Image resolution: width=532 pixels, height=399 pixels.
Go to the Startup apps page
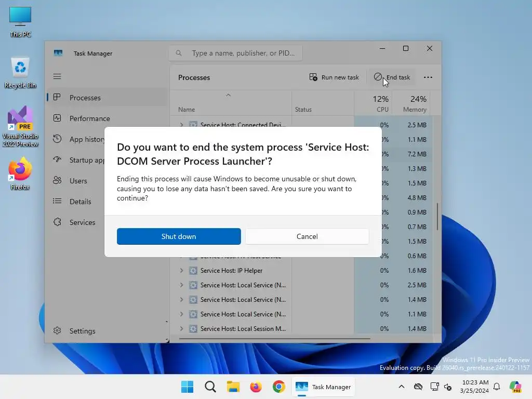pos(87,160)
